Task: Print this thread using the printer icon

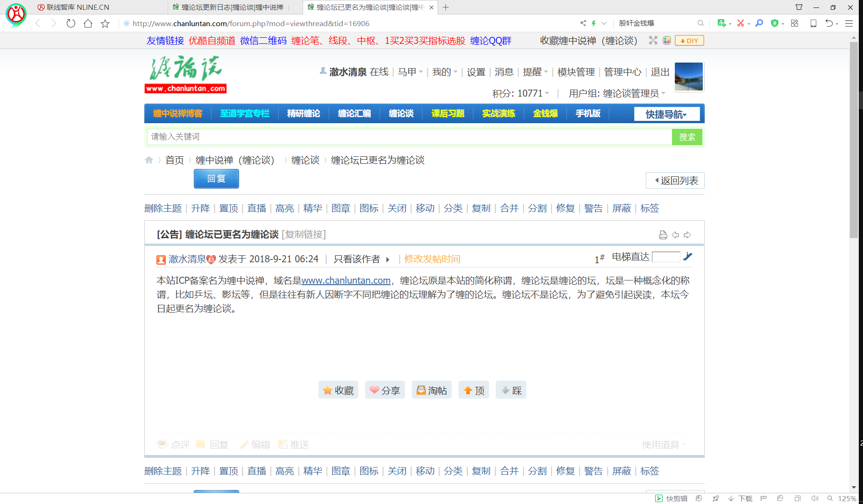Action: click(x=663, y=235)
